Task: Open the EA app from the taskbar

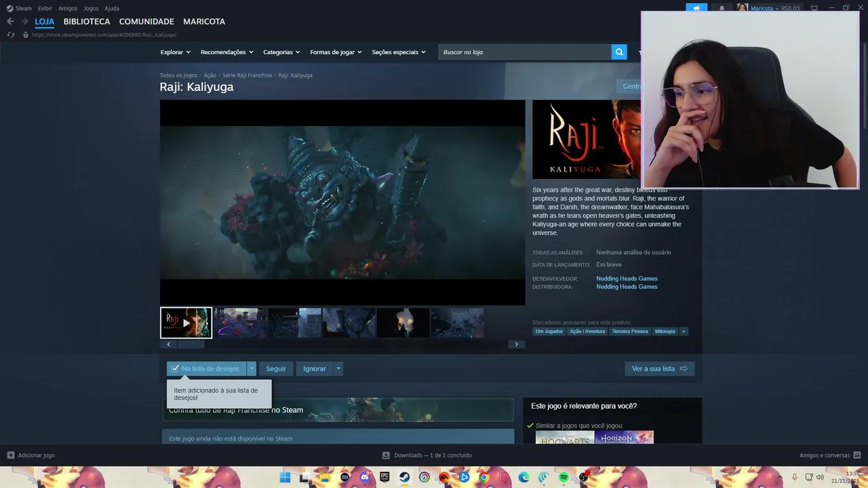Action: click(444, 477)
